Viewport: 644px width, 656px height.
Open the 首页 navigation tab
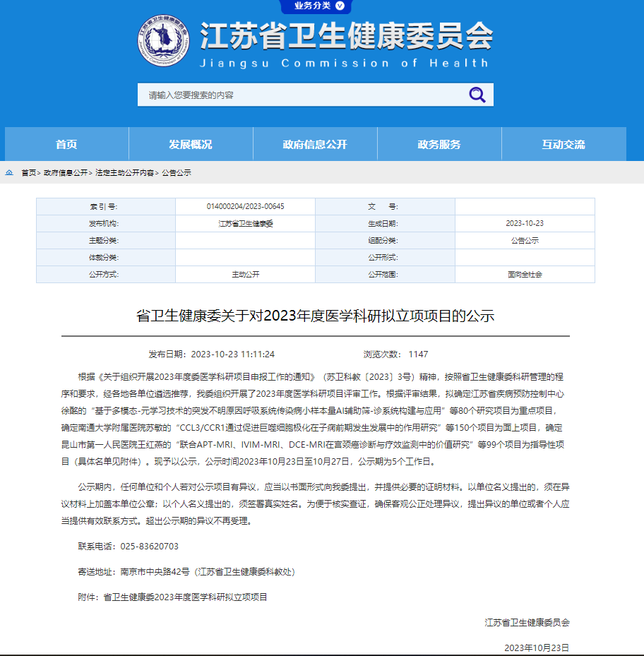click(x=66, y=144)
